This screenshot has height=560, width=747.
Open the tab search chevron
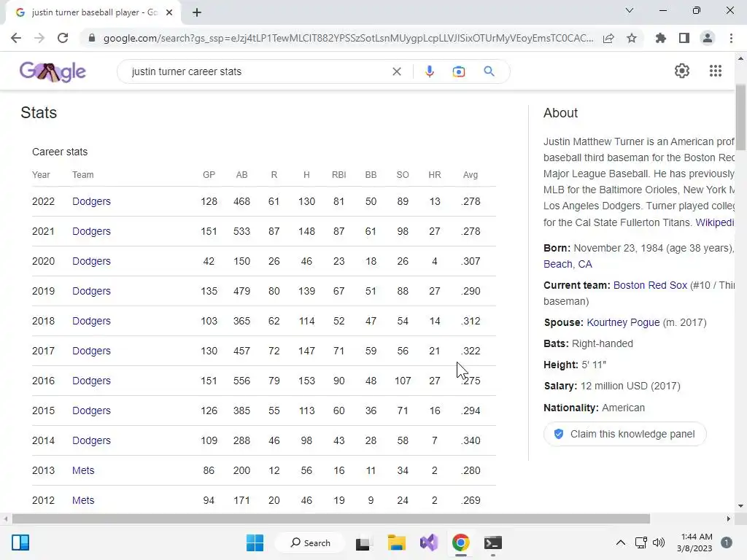pyautogui.click(x=630, y=10)
